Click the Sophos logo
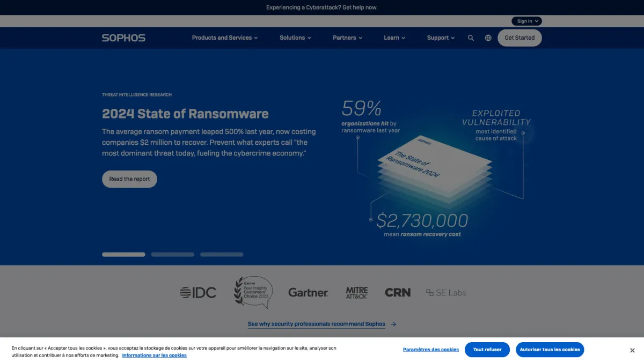Image resolution: width=644 pixels, height=363 pixels. (123, 38)
